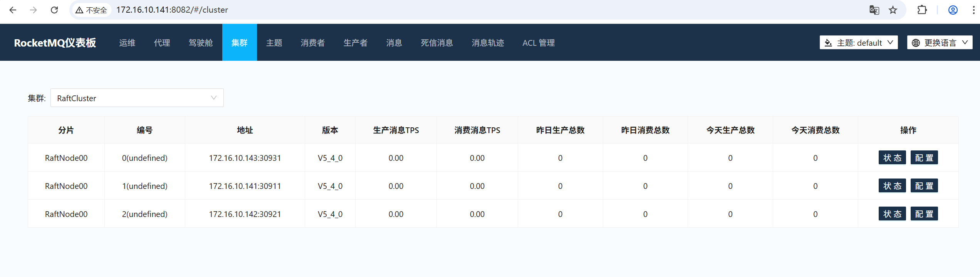Image resolution: width=980 pixels, height=277 pixels.
Task: Click paint bucket icon on theme button
Action: (x=828, y=43)
